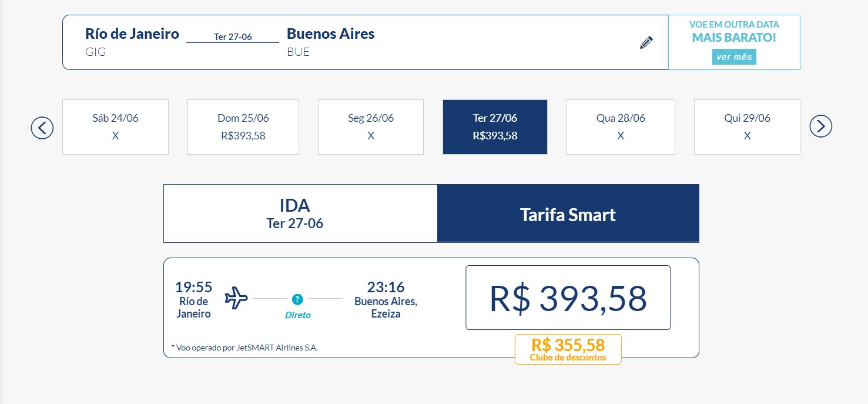Click the pencil edit search icon
The height and width of the screenshot is (404, 868).
[x=646, y=42]
